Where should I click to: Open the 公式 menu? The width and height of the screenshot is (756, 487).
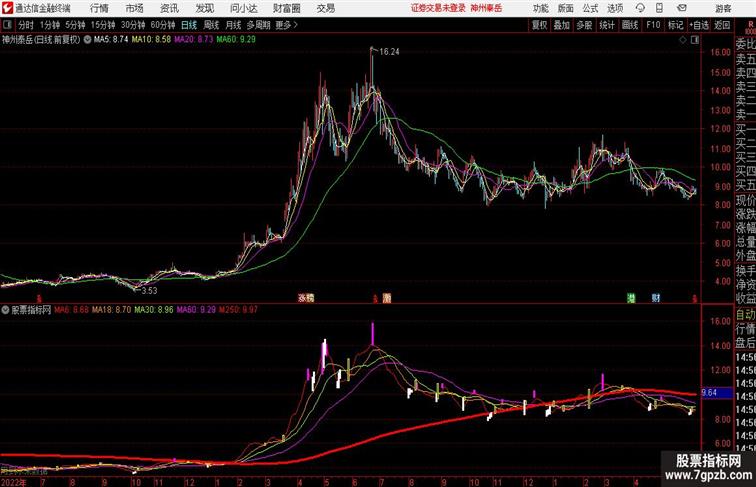[590, 8]
